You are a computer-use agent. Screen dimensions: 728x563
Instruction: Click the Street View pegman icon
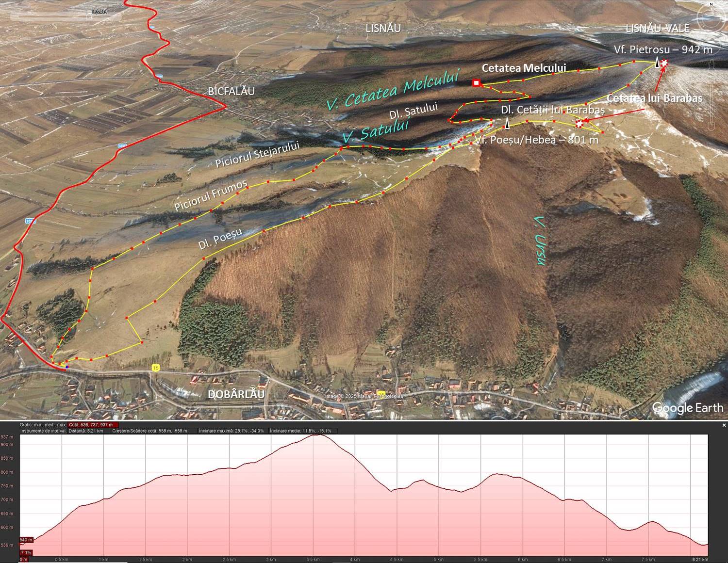point(711,65)
